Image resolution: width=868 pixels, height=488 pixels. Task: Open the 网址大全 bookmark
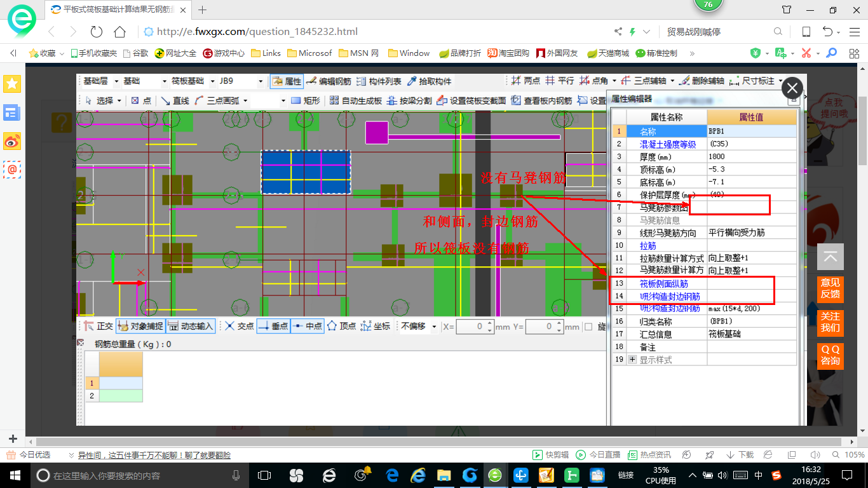point(176,53)
